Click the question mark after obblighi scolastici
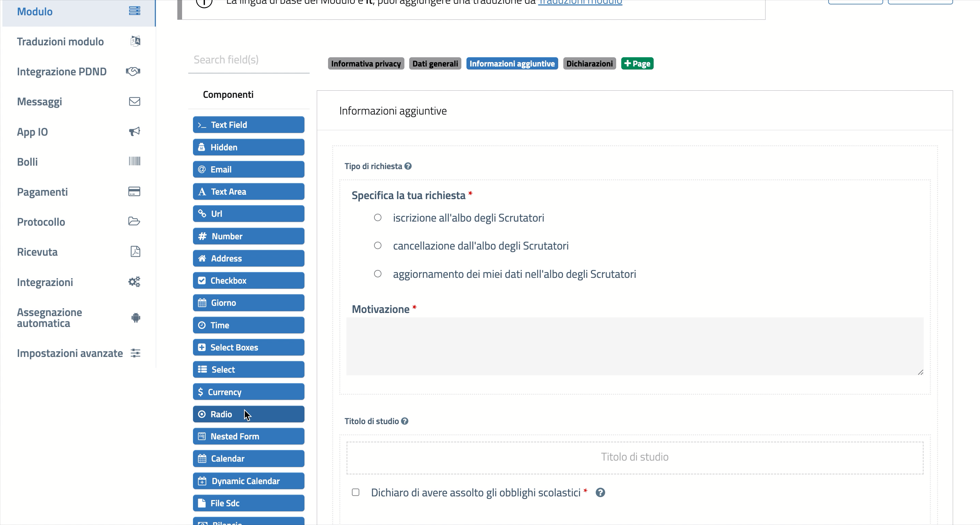980x525 pixels. point(600,493)
